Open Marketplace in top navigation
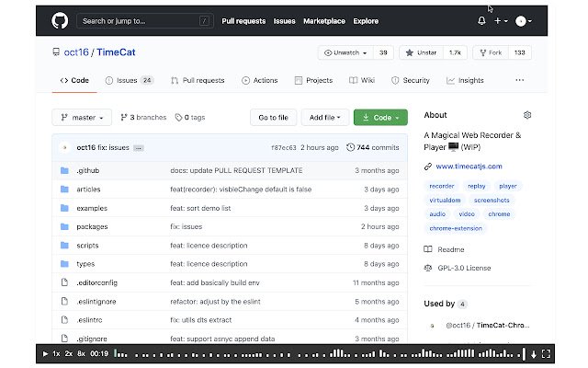Viewport: 588px width, 368px height. [x=324, y=21]
